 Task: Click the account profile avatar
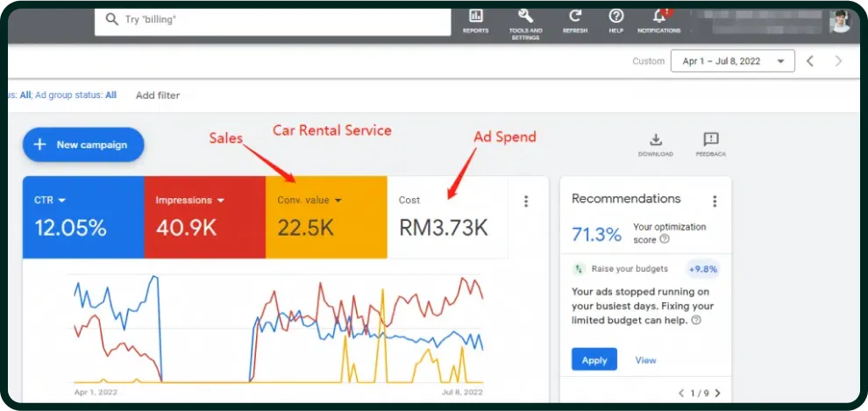point(840,21)
